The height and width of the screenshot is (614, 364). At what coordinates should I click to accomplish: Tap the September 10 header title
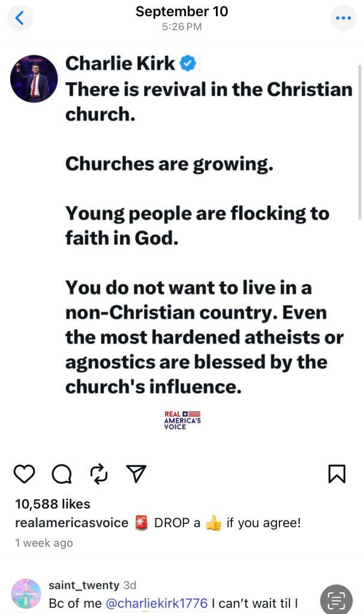click(182, 11)
